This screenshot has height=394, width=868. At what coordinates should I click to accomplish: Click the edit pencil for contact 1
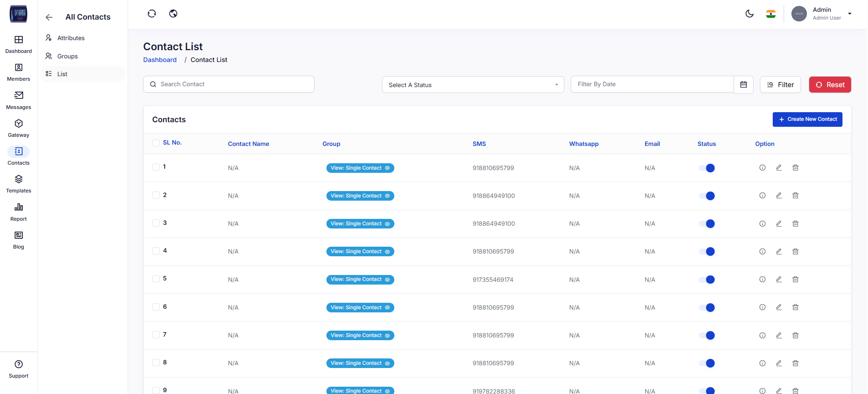[x=779, y=168]
